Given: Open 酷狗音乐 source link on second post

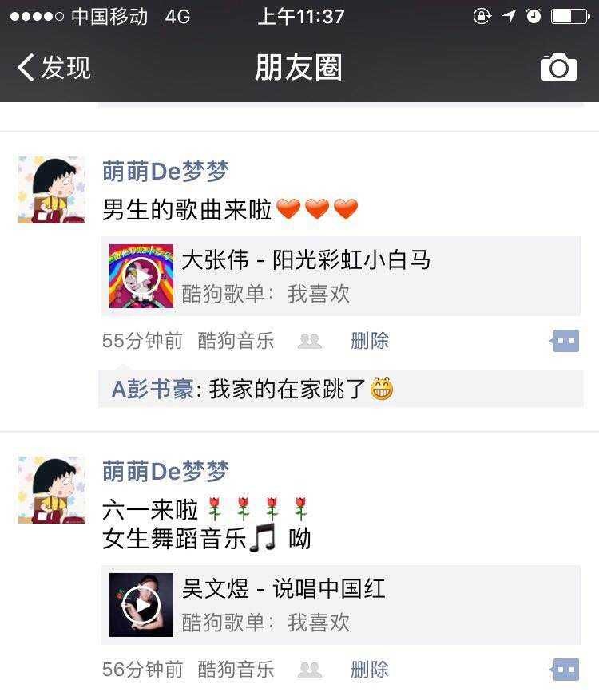Looking at the screenshot, I should [236, 670].
